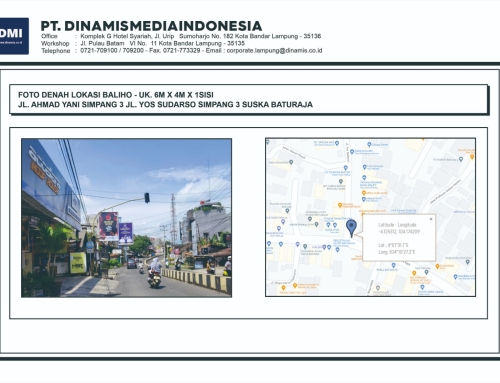This screenshot has width=500, height=383.
Task: Select the title FOTO DENAH LOKASI BALIHO line
Action: point(116,95)
